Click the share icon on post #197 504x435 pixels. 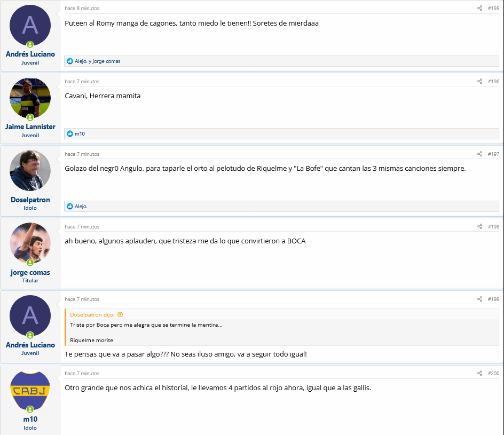(479, 154)
